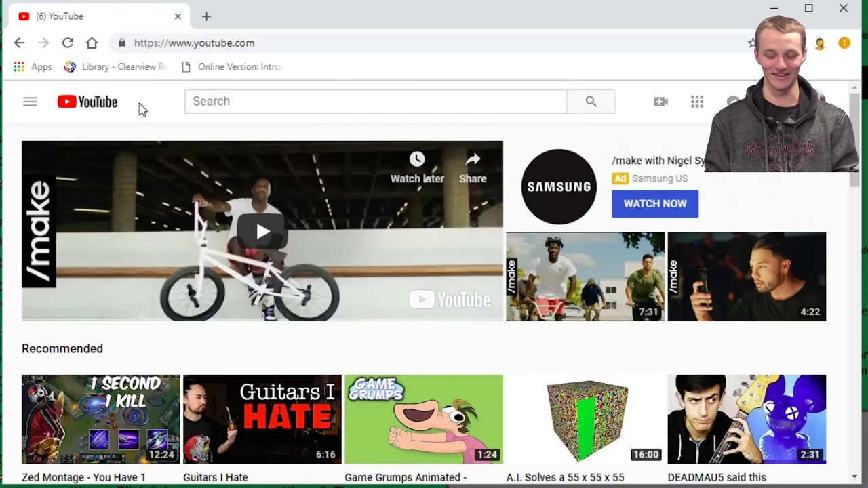The height and width of the screenshot is (488, 868).
Task: Open the Samsung channel logo
Action: point(559,186)
